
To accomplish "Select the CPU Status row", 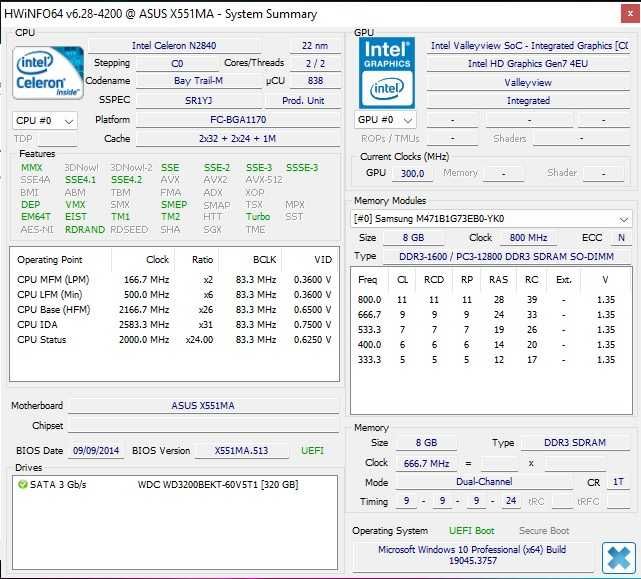I will 174,340.
